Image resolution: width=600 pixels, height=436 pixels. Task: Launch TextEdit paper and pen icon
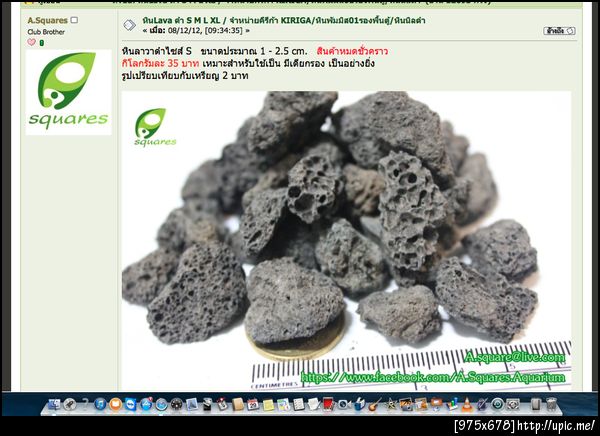point(314,404)
